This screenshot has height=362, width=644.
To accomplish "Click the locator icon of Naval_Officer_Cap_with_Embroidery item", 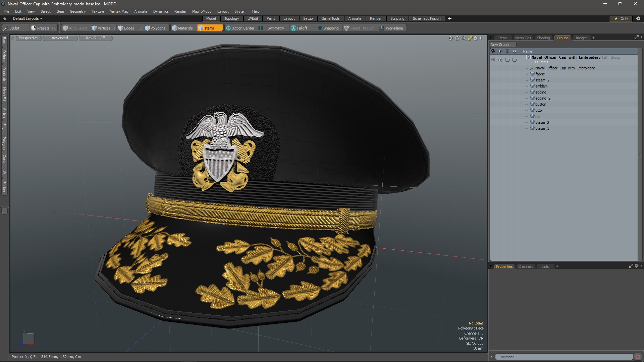I will point(532,68).
